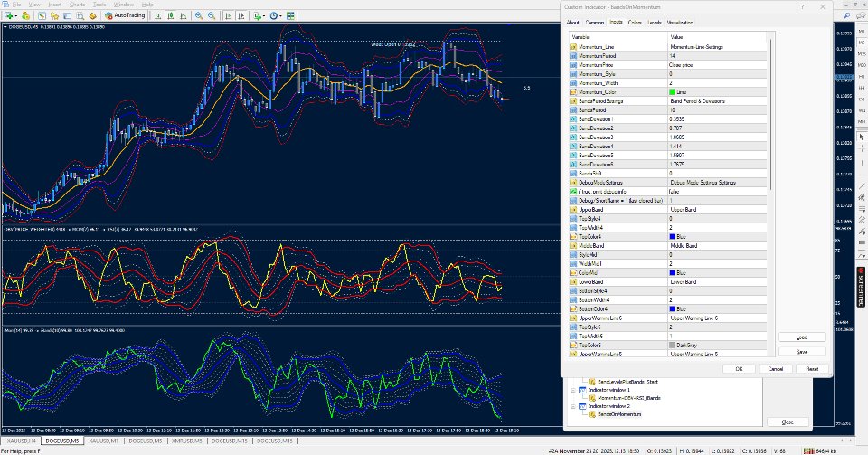Click the New Chart toolbar icon

coord(8,15)
